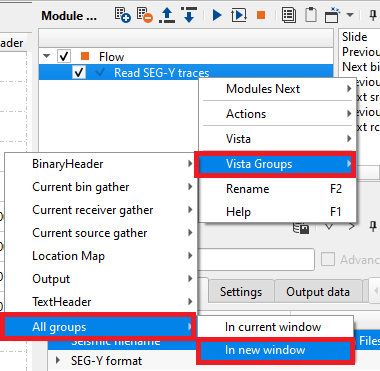
Task: Open the Vista Groups submenu
Action: click(275, 164)
